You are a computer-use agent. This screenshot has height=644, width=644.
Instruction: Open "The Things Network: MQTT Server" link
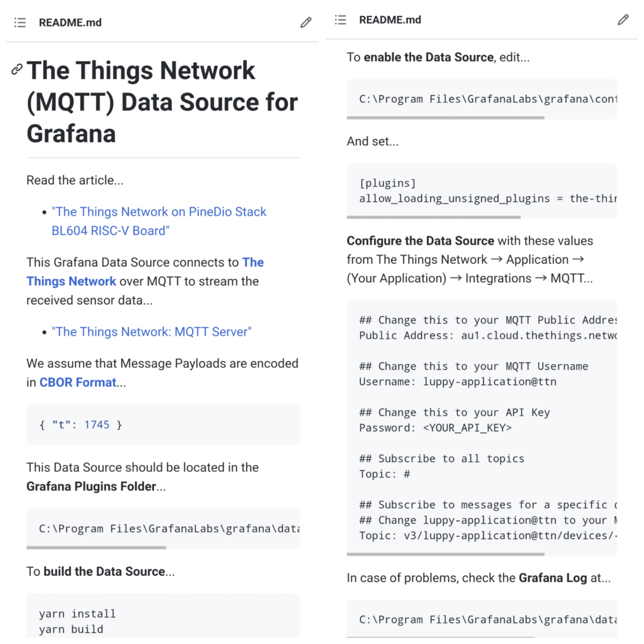[151, 332]
